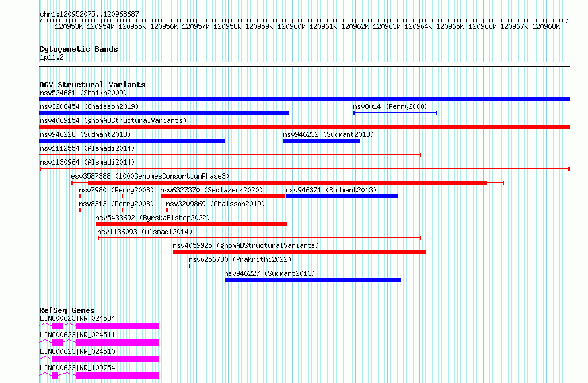Select the esv3587388 1000Genomes red bar
588x383 pixels.
coord(287,183)
